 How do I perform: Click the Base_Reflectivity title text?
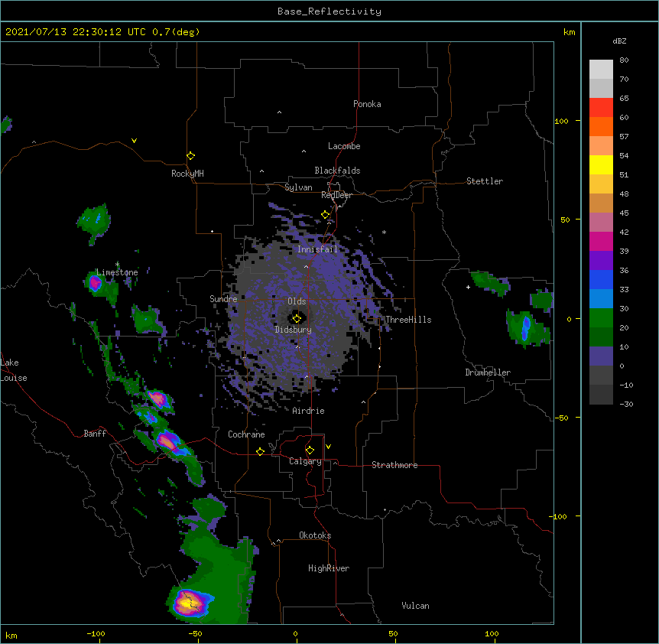329,11
